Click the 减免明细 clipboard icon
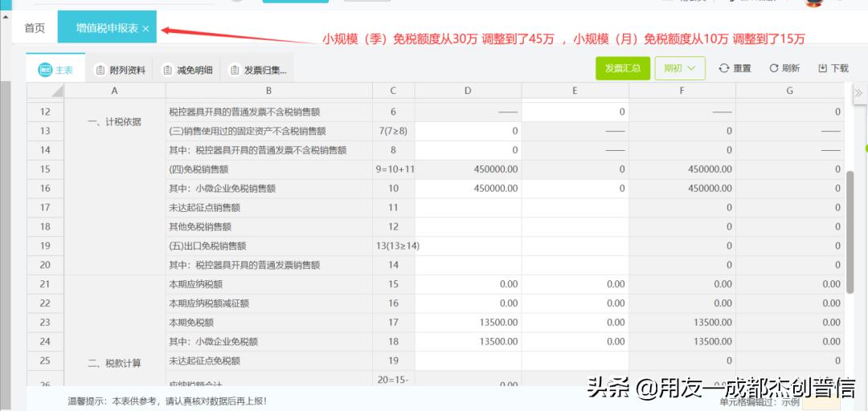 click(166, 71)
